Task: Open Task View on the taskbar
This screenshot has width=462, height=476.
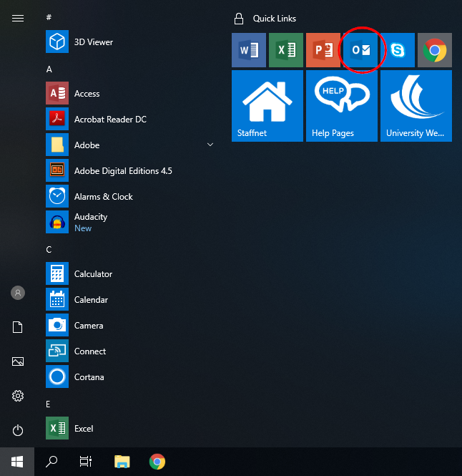Action: [86, 462]
